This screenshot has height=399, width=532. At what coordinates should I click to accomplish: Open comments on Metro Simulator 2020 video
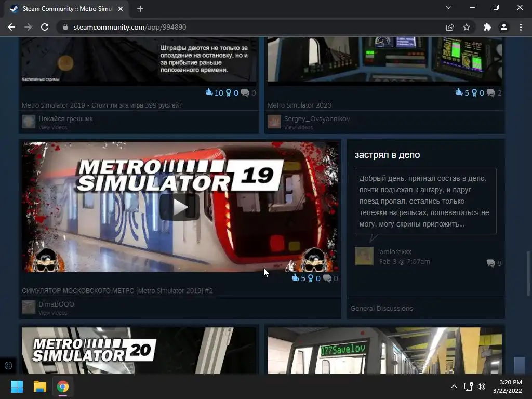point(490,92)
